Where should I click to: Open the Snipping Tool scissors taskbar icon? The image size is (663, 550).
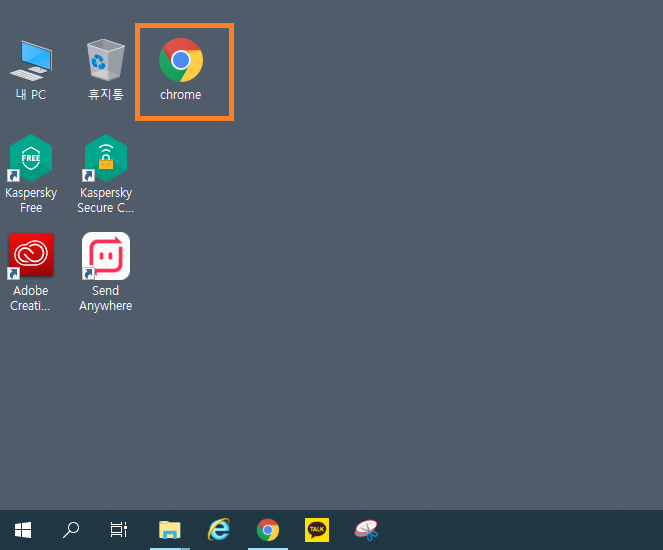coord(367,530)
